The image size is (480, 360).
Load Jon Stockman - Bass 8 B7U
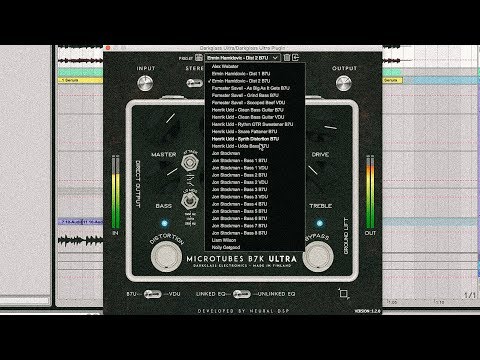click(255, 233)
